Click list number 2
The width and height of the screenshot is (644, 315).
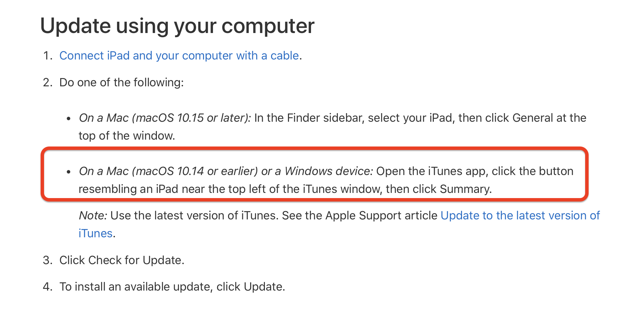pyautogui.click(x=47, y=83)
